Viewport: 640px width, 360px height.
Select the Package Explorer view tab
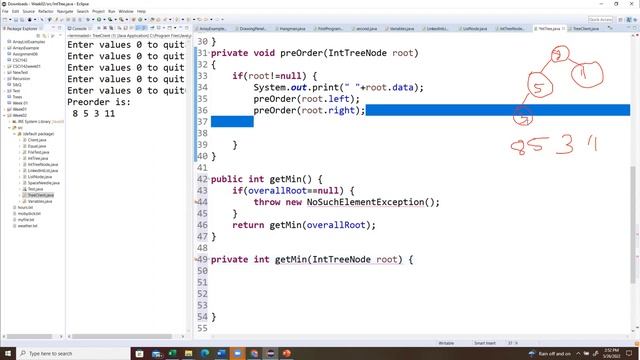(x=22, y=29)
